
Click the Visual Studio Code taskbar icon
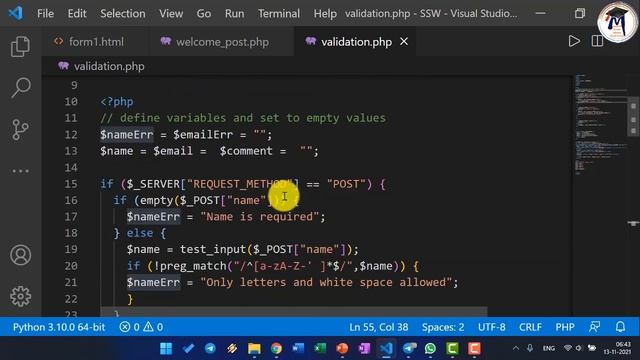point(387,349)
